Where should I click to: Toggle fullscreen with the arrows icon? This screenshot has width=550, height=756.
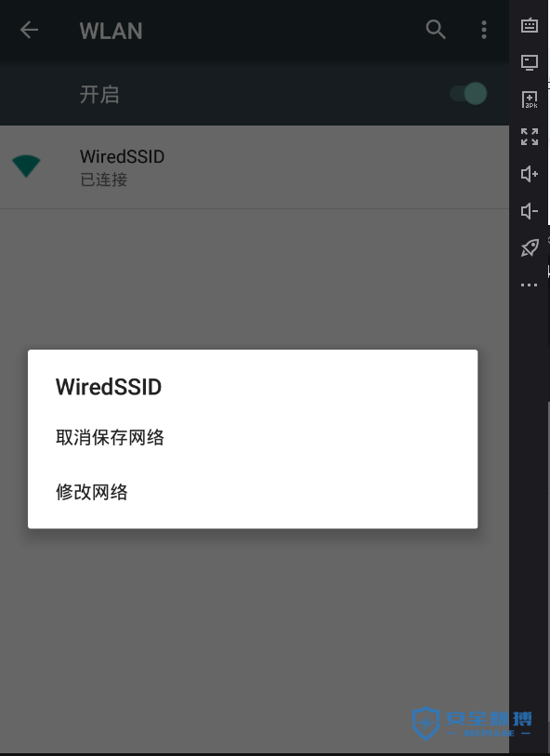[x=530, y=137]
